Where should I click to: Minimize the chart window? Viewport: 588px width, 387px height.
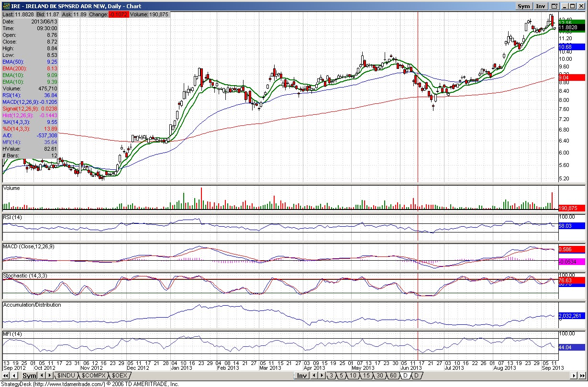tap(565, 6)
